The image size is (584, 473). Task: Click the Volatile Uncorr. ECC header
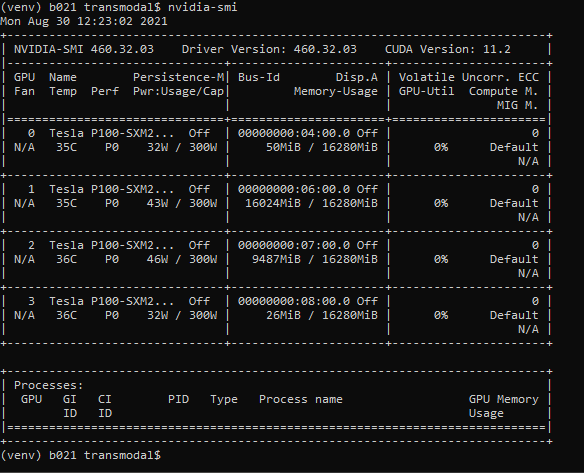pyautogui.click(x=469, y=77)
